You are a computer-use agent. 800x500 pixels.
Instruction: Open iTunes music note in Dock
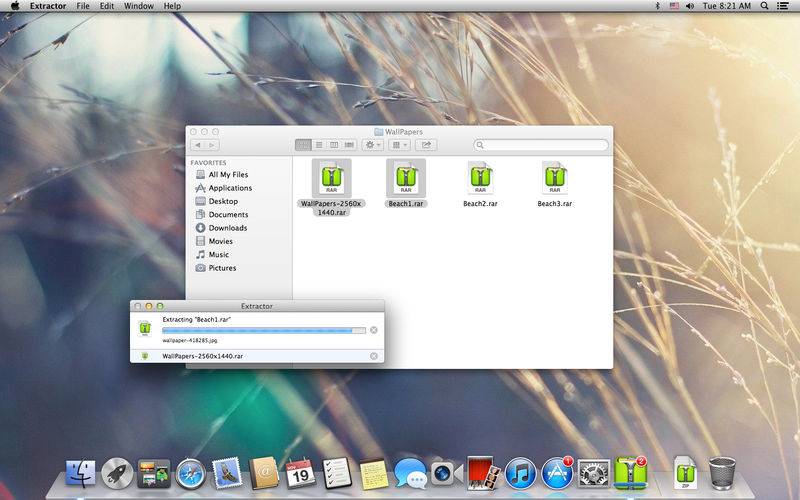(520, 473)
